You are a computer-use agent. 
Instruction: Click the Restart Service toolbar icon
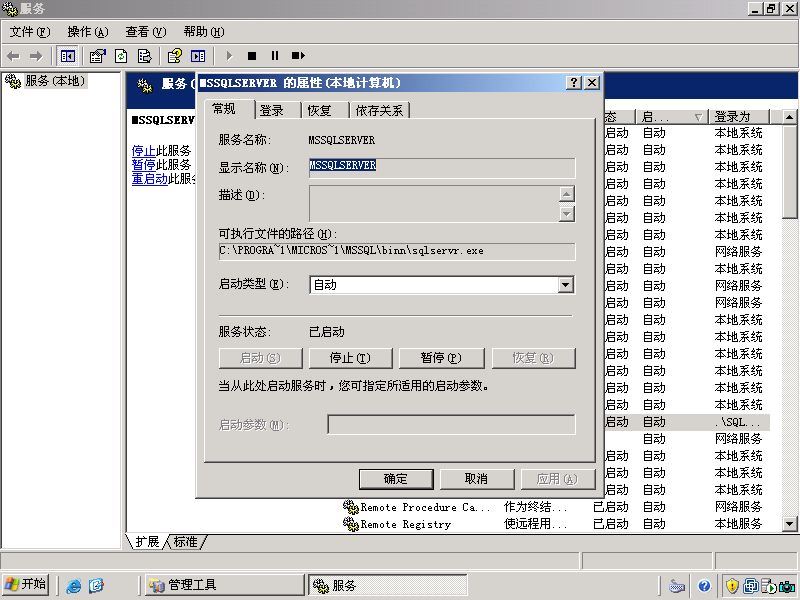click(x=298, y=56)
